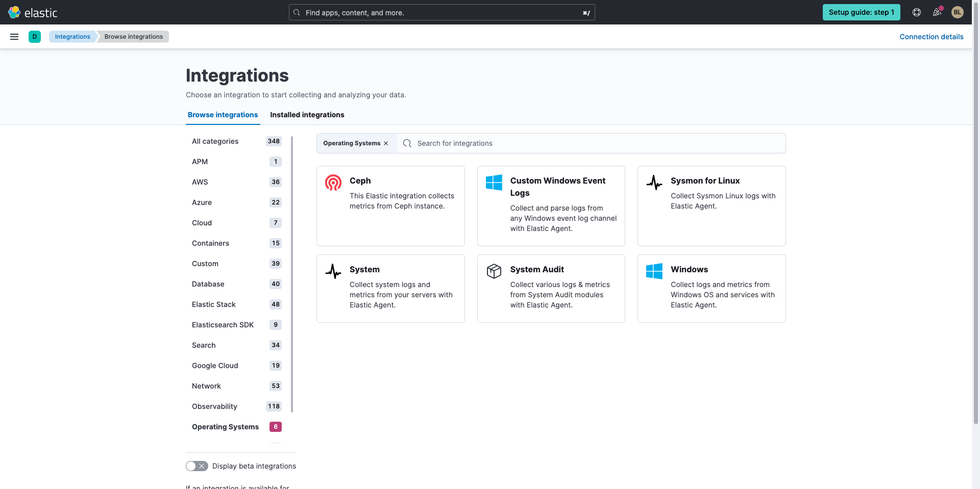The image size is (980, 489).
Task: Click Setup guide: step 1 button
Action: 862,12
